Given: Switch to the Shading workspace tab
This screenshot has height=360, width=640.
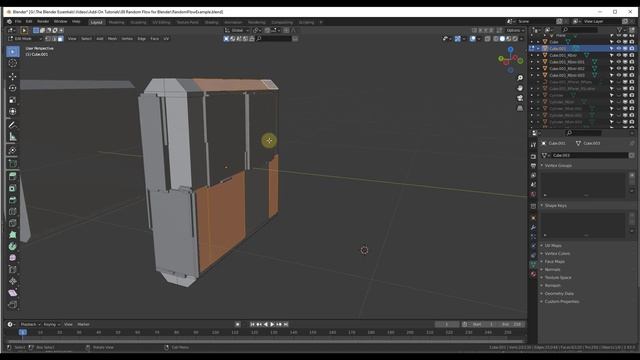Looking at the screenshot, I should [x=211, y=22].
